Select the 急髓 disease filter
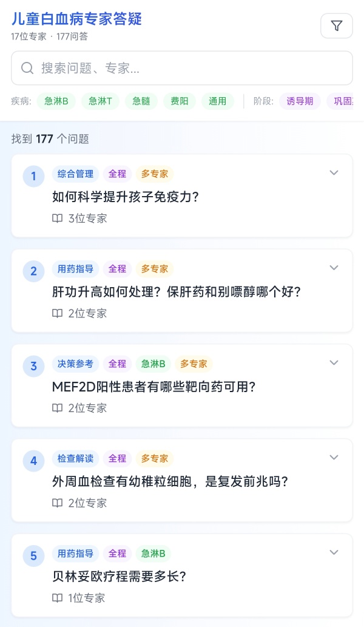The width and height of the screenshot is (364, 627). click(x=141, y=101)
